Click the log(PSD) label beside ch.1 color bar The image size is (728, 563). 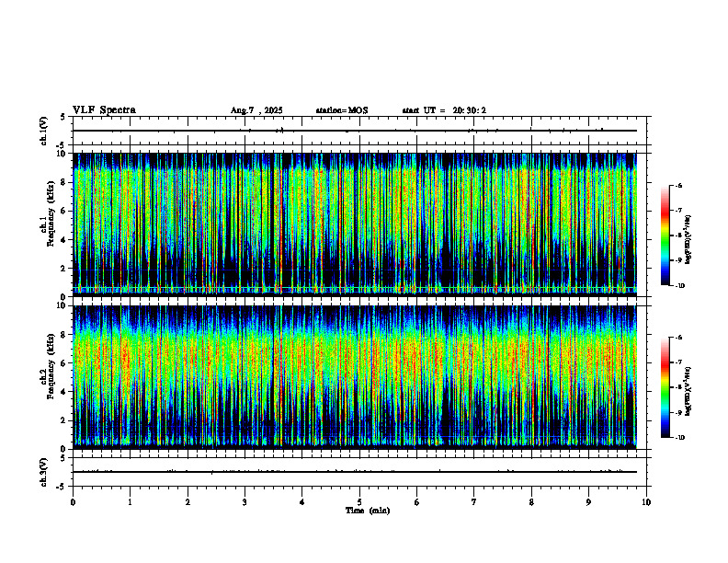pos(689,239)
